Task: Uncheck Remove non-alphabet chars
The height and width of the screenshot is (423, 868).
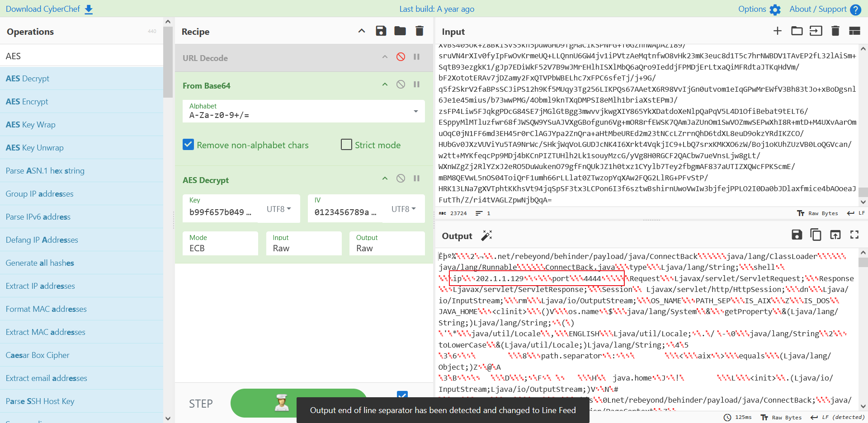Action: pyautogui.click(x=188, y=145)
